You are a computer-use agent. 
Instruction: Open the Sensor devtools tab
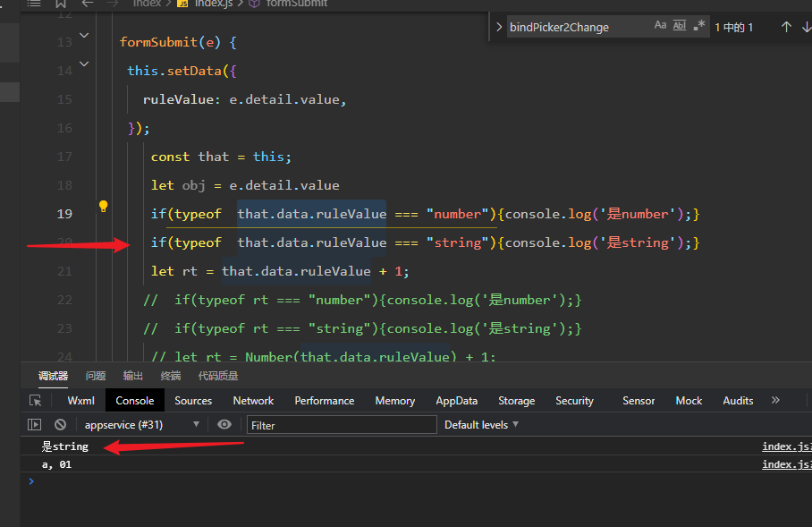click(x=639, y=401)
